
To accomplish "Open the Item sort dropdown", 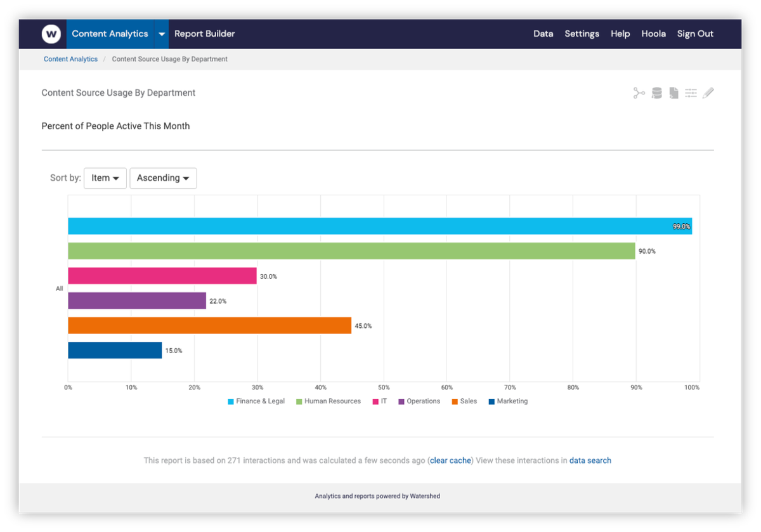I will (105, 178).
